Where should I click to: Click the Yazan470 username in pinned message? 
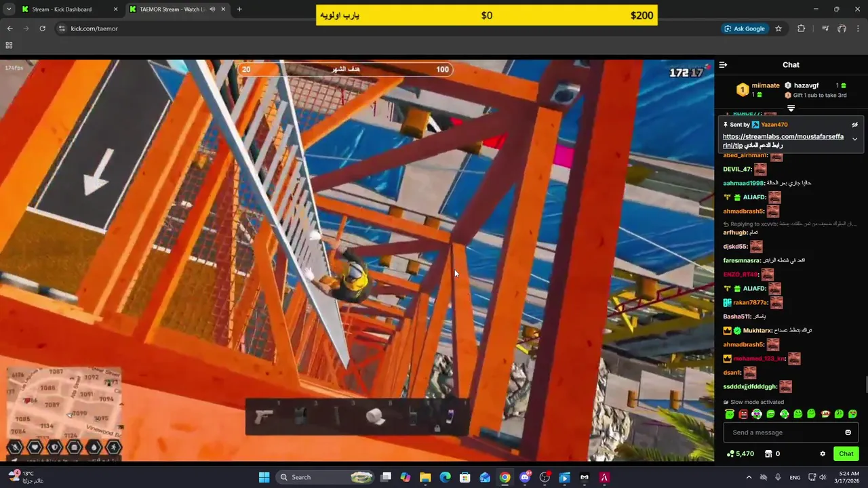[x=774, y=125]
